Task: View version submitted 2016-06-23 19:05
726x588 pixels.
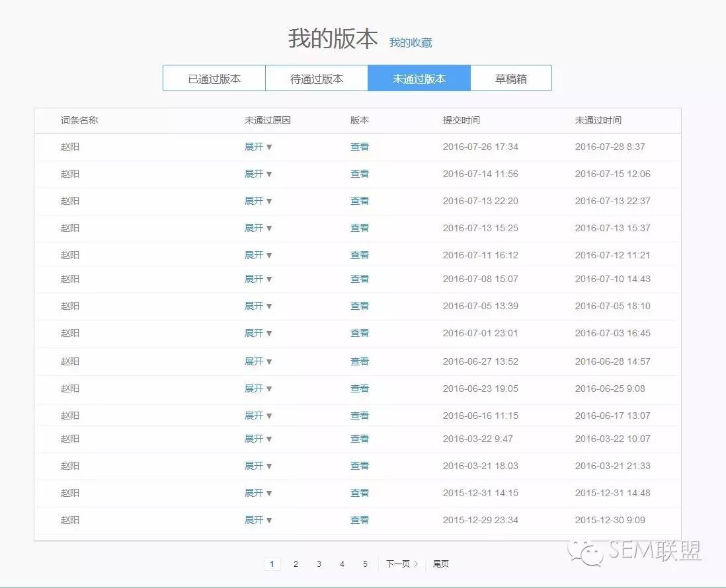Action: [360, 388]
